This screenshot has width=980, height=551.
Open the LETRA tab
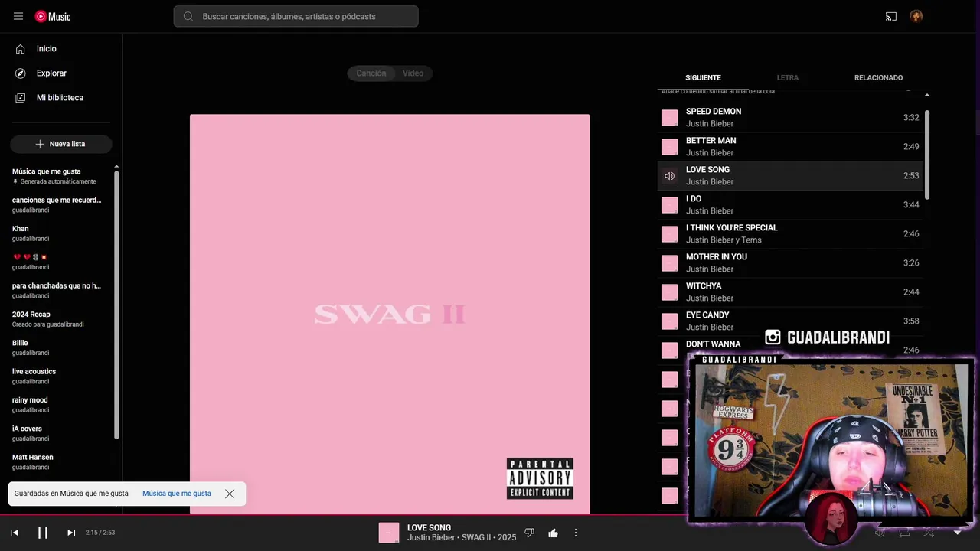click(787, 77)
